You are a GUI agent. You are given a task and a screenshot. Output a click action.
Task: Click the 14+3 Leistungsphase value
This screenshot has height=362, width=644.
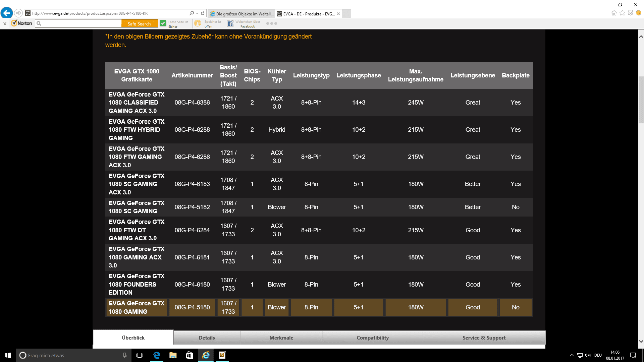359,103
